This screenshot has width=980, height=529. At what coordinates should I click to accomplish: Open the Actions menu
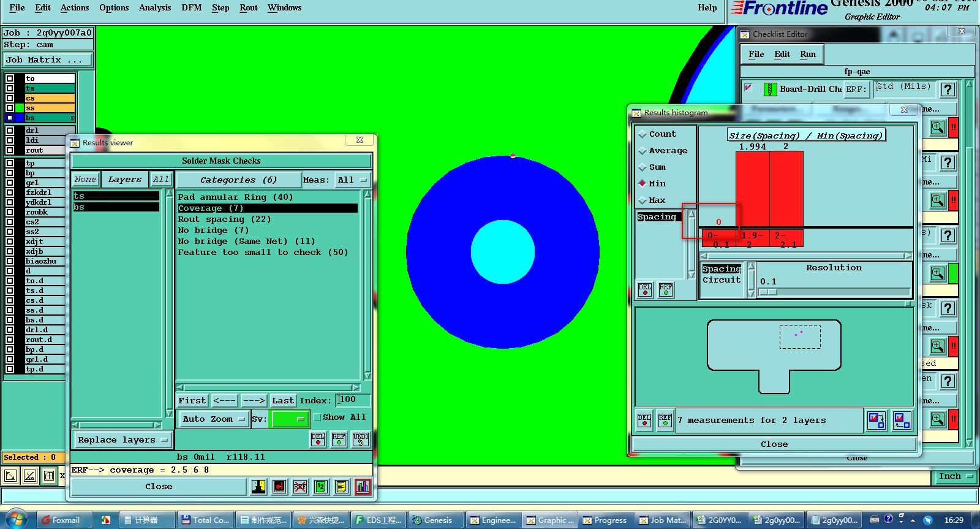coord(75,8)
